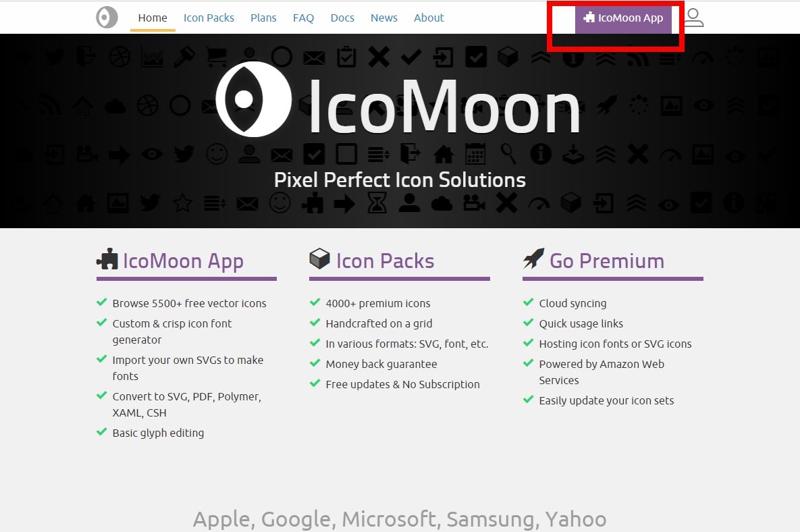
Task: Open the About page from the navigation
Action: (429, 18)
